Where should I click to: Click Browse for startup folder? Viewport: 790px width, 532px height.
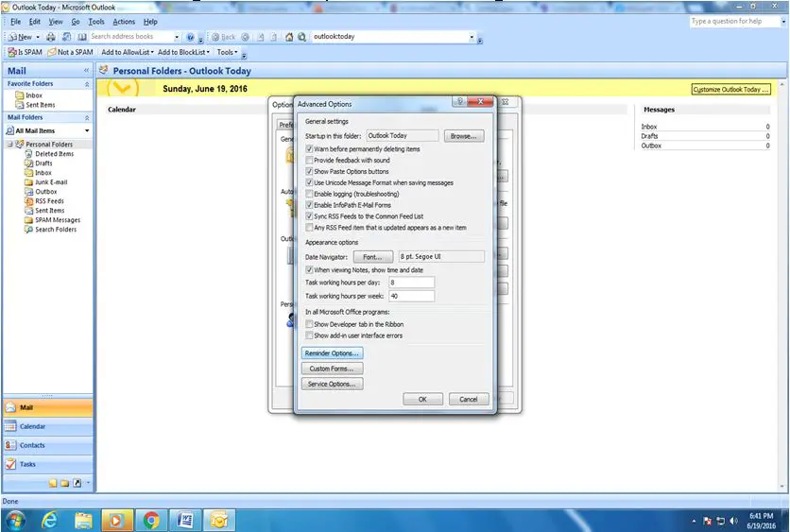(x=464, y=136)
